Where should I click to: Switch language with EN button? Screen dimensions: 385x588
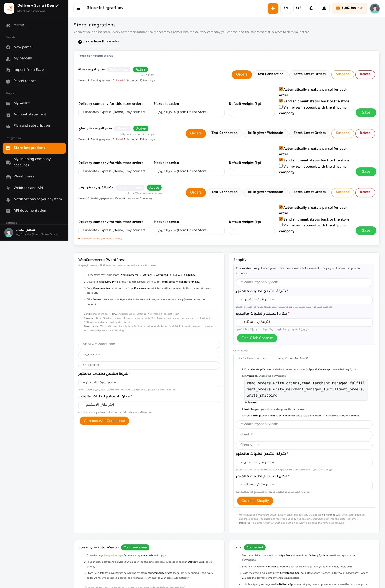pos(286,8)
